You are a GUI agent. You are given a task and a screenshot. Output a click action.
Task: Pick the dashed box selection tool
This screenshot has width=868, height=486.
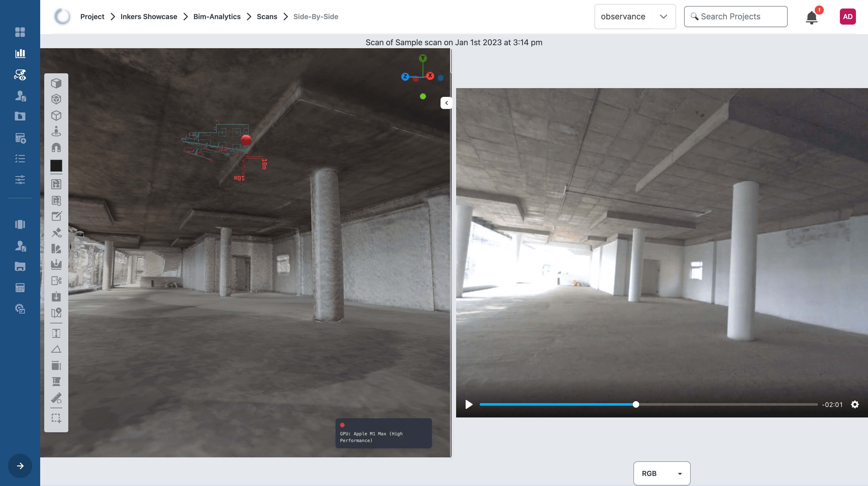coord(56,418)
